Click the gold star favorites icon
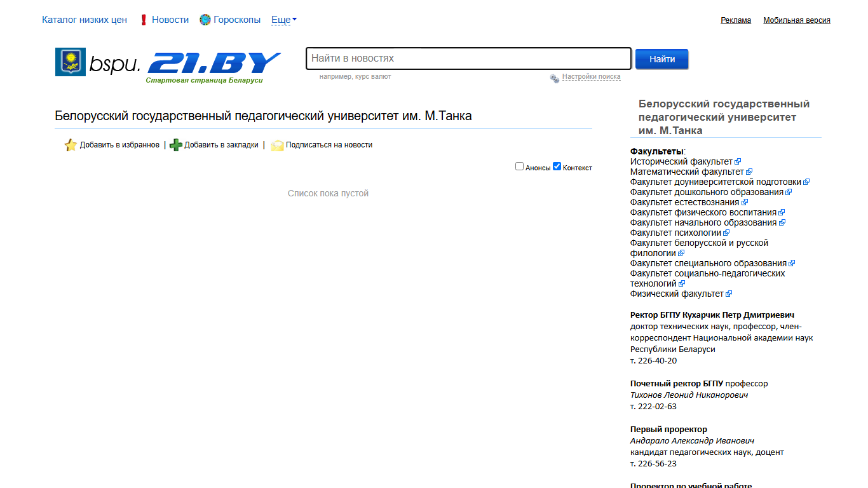868x488 pixels. [71, 145]
